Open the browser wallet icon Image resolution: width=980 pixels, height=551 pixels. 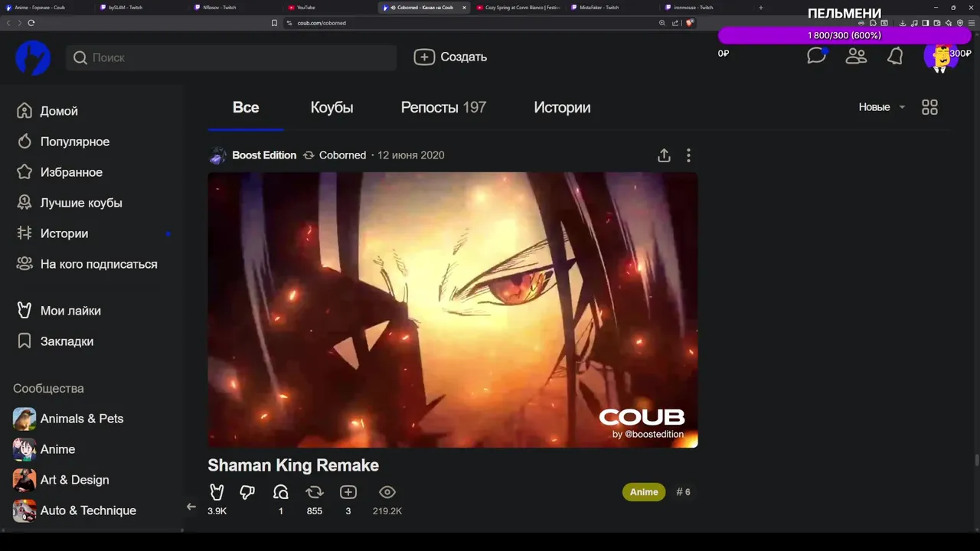pyautogui.click(x=937, y=23)
